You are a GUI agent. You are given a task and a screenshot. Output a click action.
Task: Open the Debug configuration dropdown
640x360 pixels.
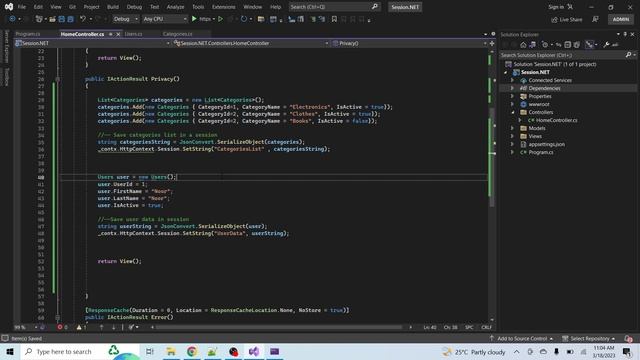click(x=125, y=19)
